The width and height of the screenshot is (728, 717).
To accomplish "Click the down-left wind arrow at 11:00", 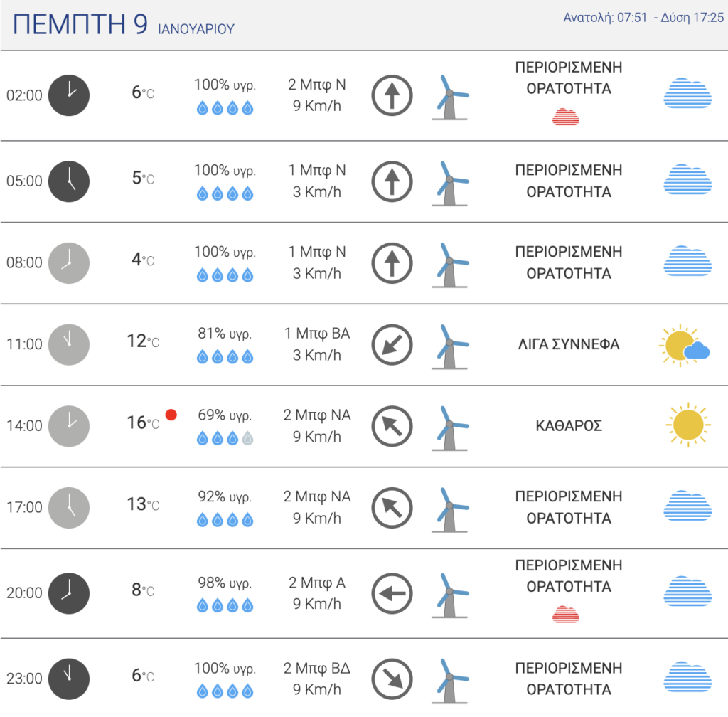I will tap(392, 344).
